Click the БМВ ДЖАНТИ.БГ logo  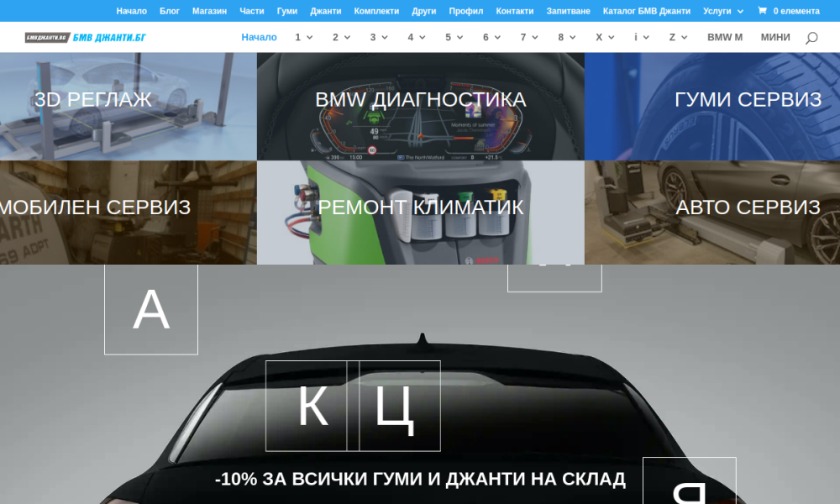pos(85,37)
